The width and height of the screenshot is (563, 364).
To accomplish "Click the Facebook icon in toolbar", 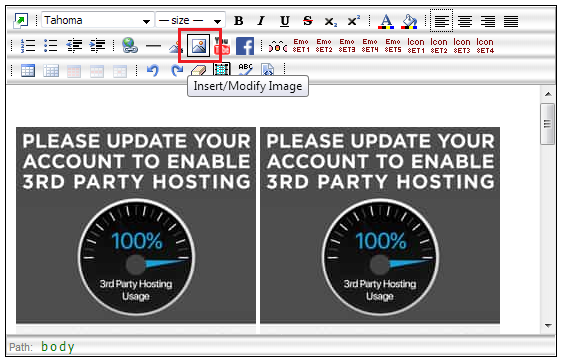I will coord(245,46).
